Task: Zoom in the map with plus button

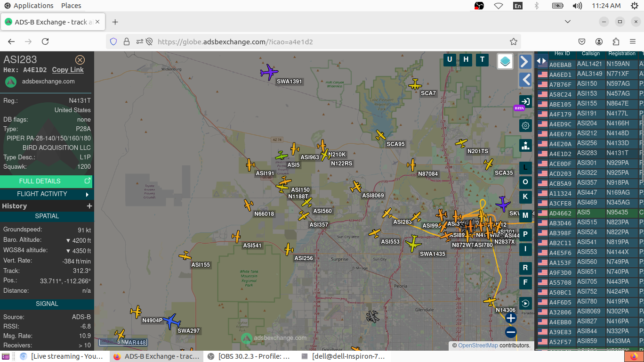Action: coord(511,318)
